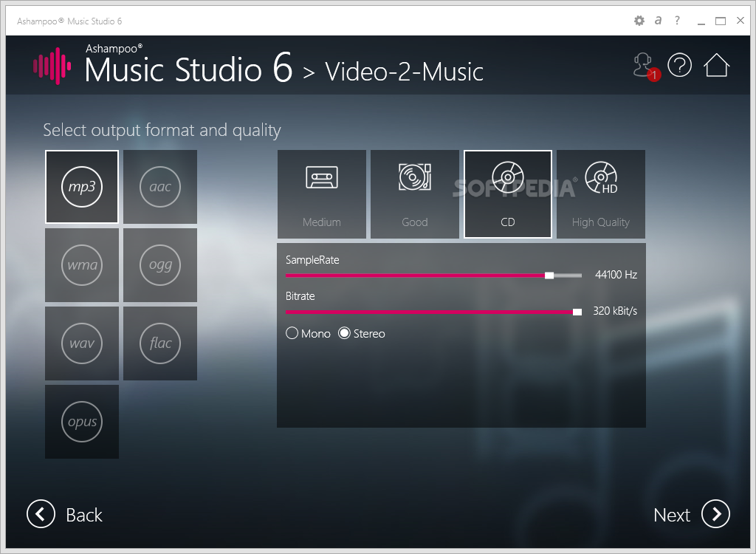Click the Ashampoo 'a' title bar icon
The image size is (756, 554).
pos(658,21)
